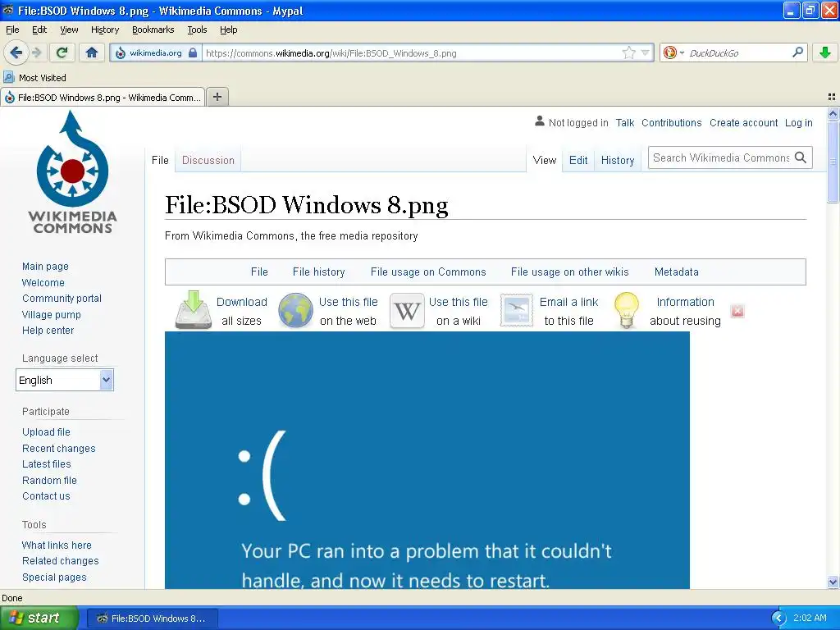Go to the browser Home icon
This screenshot has height=630, width=840.
click(92, 52)
